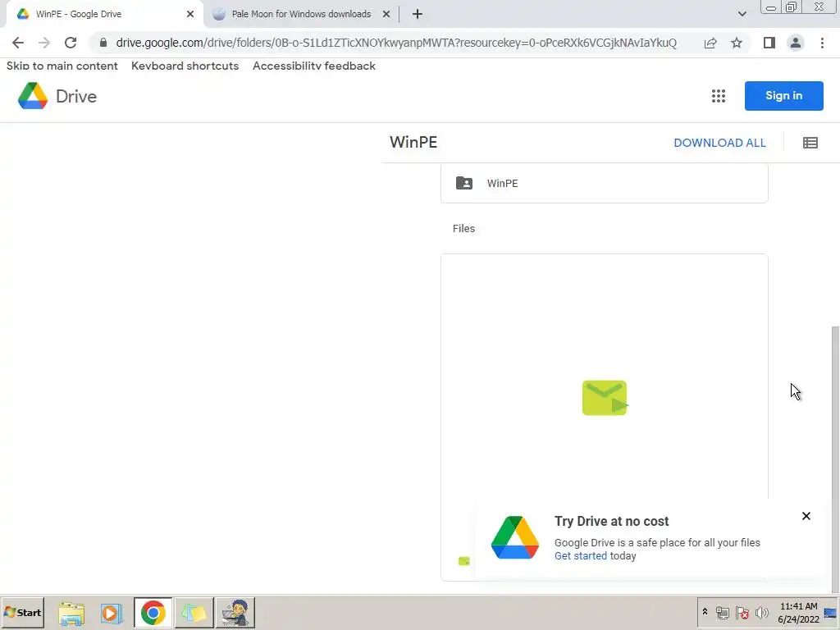Click the page vertical scrollbar thumb

[x=835, y=458]
